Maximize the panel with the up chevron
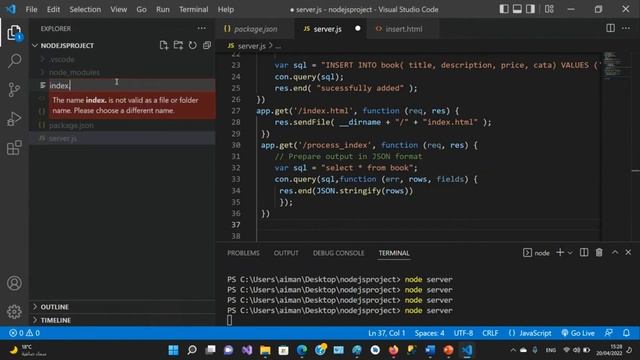Screen dimensions: 640x360 point(615,253)
